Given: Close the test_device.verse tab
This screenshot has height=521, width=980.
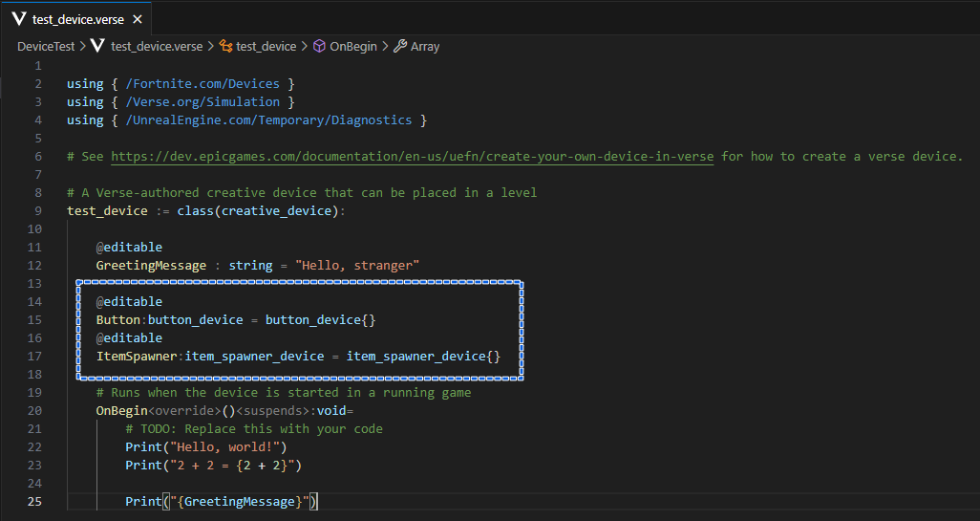Looking at the screenshot, I should click(137, 19).
